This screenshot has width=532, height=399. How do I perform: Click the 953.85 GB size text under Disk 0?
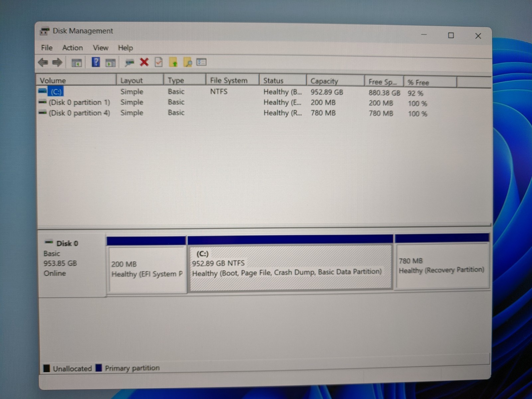pyautogui.click(x=60, y=263)
